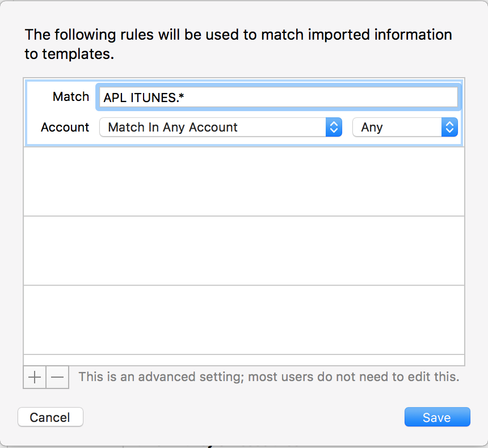The height and width of the screenshot is (448, 488).
Task: Click the Account label
Action: [x=65, y=127]
